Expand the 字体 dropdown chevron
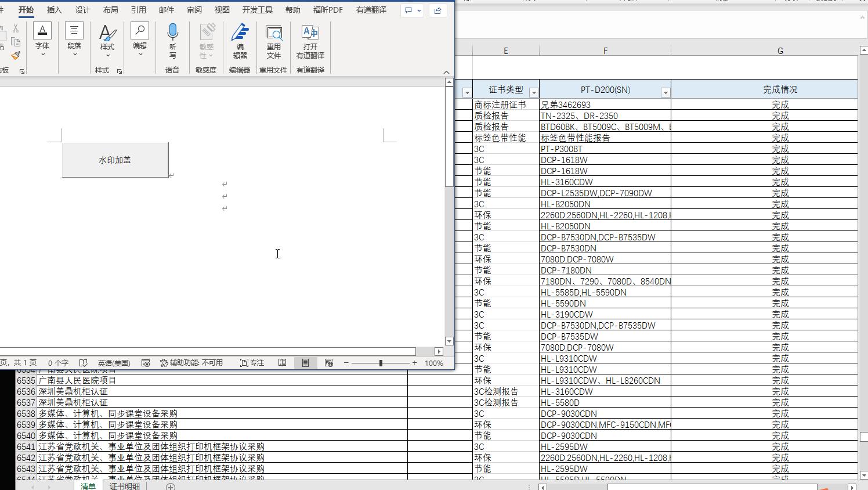Screen dimensions: 868x490 42,55
